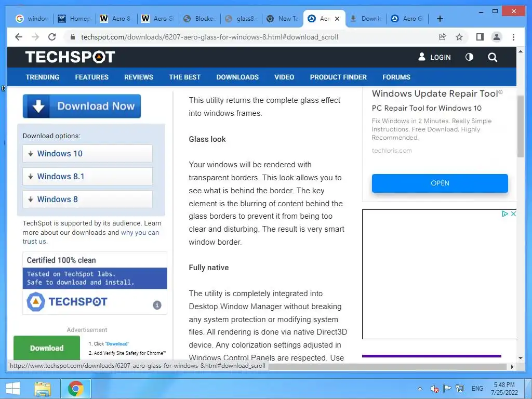This screenshot has width=532, height=399.
Task: Click the TechSpot logo in header
Action: click(x=70, y=57)
